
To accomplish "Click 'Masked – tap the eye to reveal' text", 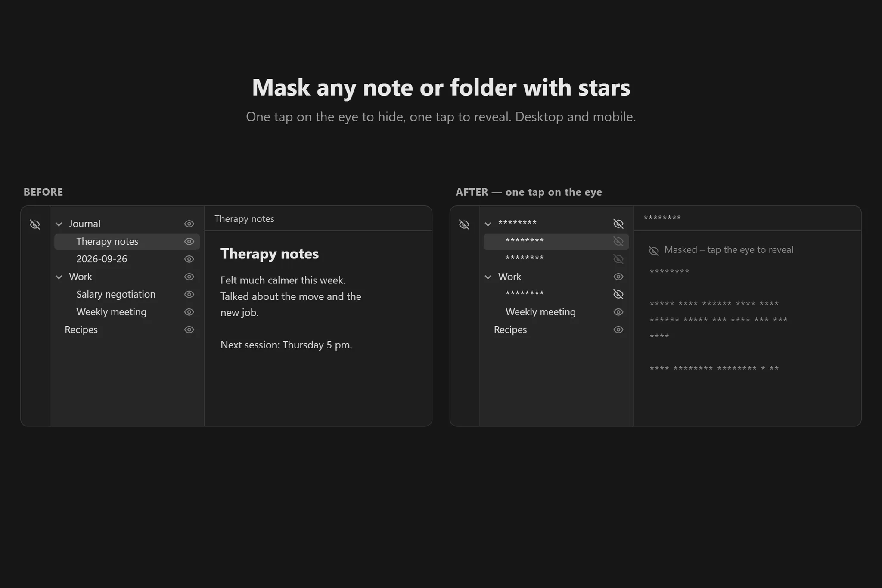I will [x=729, y=250].
